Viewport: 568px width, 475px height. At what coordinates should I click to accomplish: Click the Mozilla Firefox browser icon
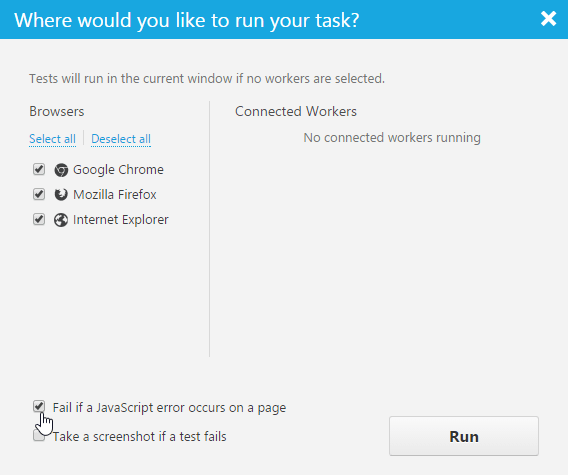[x=61, y=195]
